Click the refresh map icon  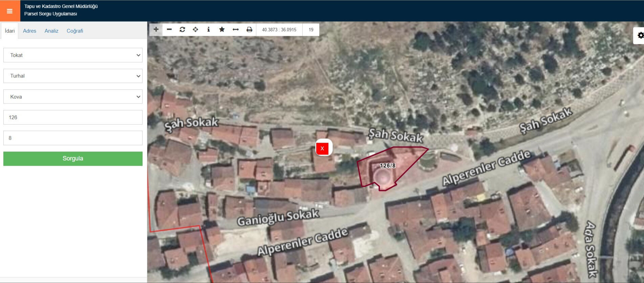click(182, 29)
